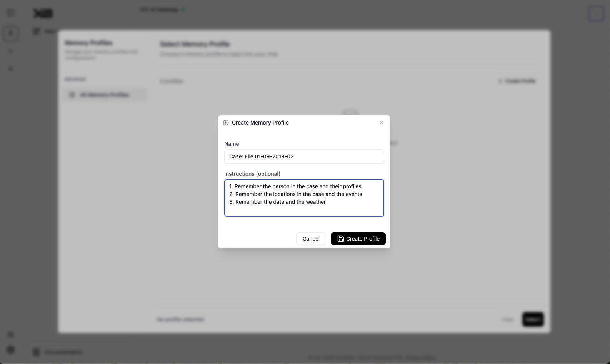610x364 pixels.
Task: Click the Name input field
Action: tap(304, 156)
